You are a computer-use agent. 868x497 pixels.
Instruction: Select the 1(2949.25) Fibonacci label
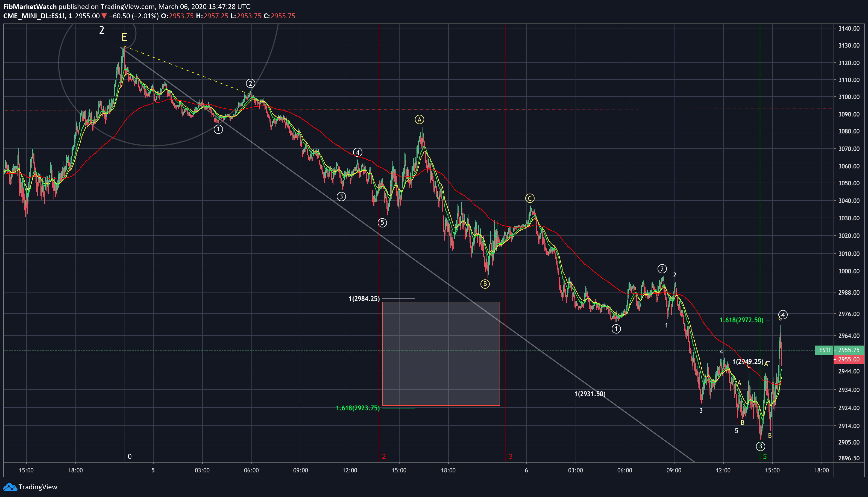[x=748, y=362]
